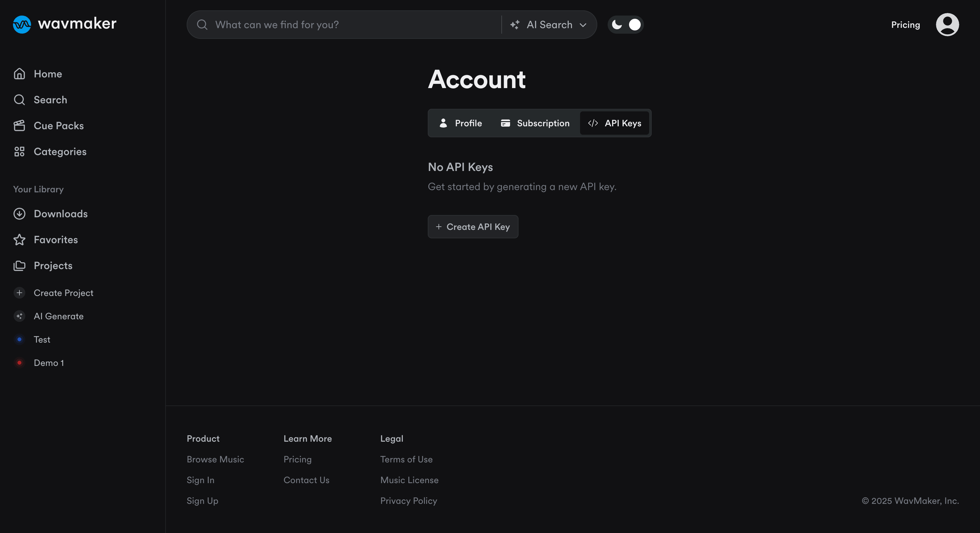
Task: Click the Terms of Use link
Action: point(406,459)
